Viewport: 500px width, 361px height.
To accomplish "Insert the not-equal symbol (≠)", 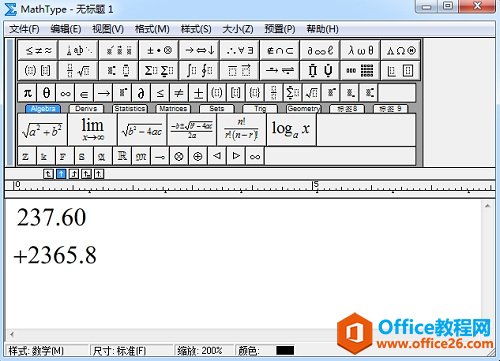I will point(179,93).
